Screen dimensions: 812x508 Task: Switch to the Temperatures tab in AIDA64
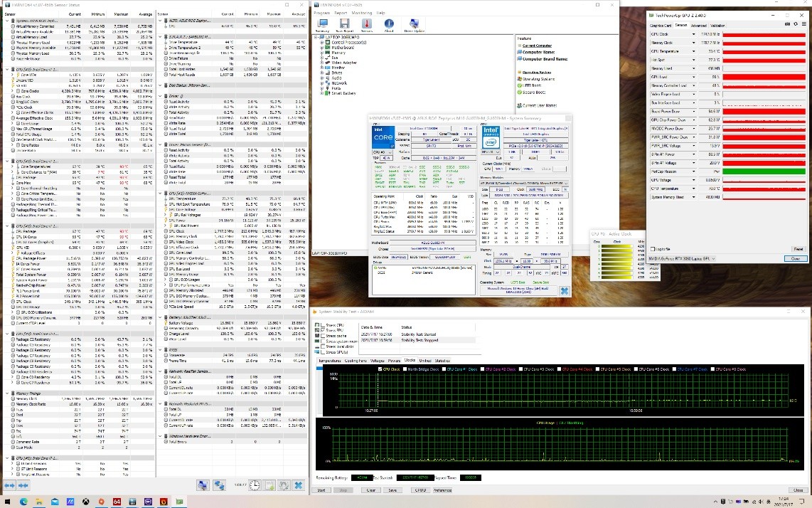[x=329, y=361]
